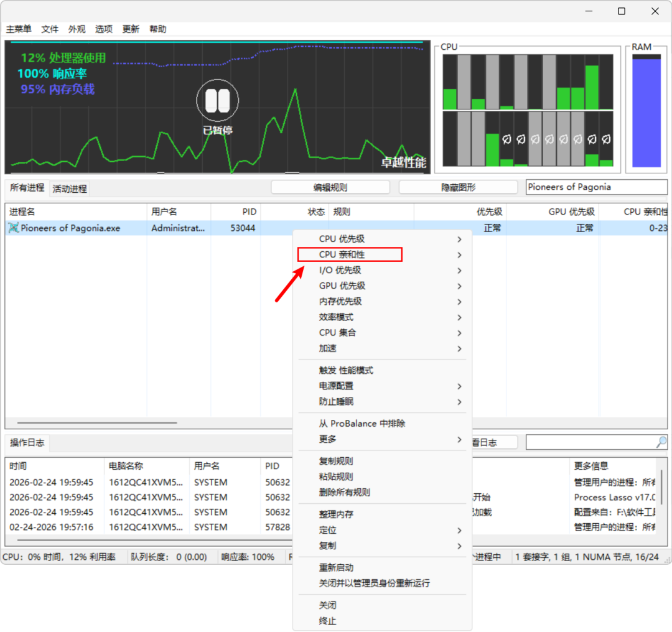Screen dimensions: 672x632
Task: Sort by GPU 优先级 column header
Action: tap(553, 211)
